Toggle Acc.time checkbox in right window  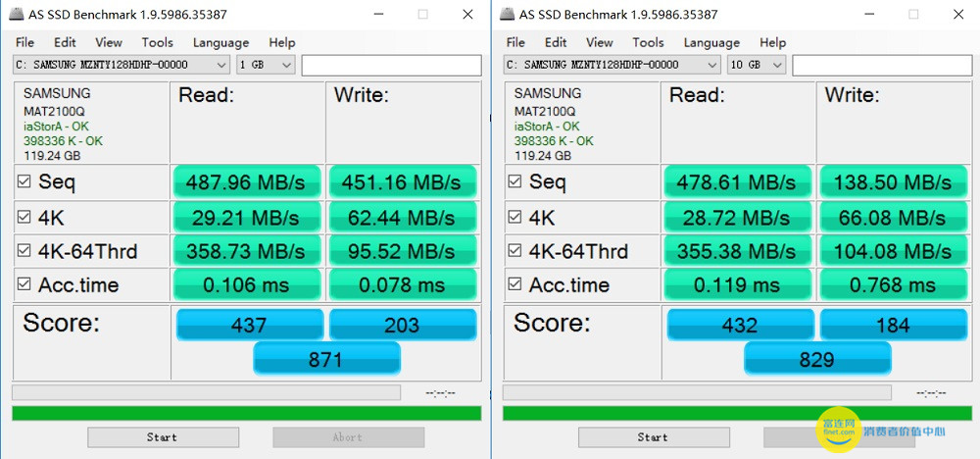tap(514, 284)
